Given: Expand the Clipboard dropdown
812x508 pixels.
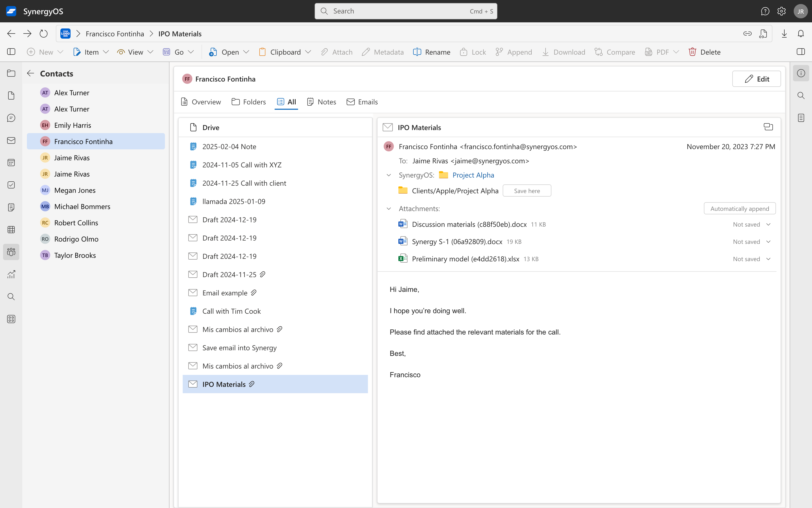Looking at the screenshot, I should [x=308, y=52].
